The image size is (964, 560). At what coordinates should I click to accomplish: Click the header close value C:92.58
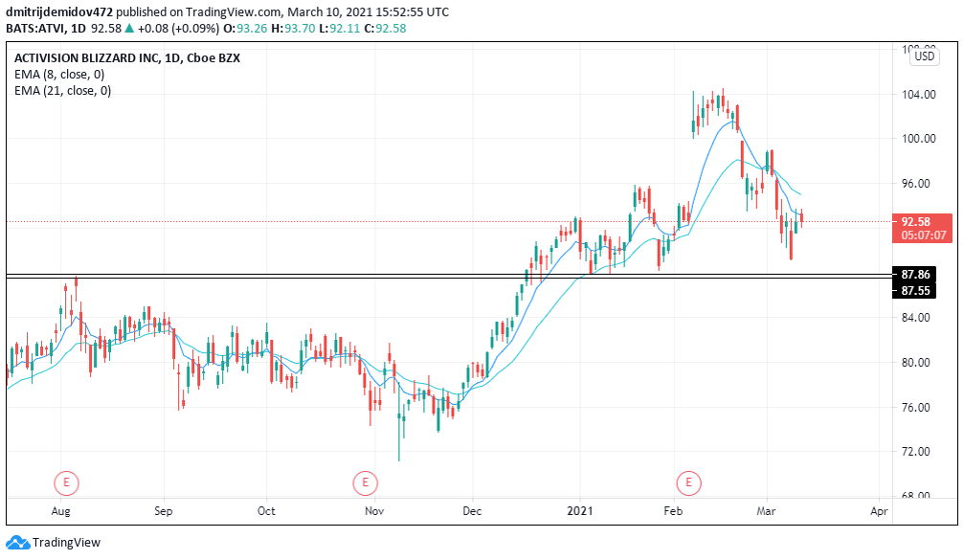(x=385, y=29)
